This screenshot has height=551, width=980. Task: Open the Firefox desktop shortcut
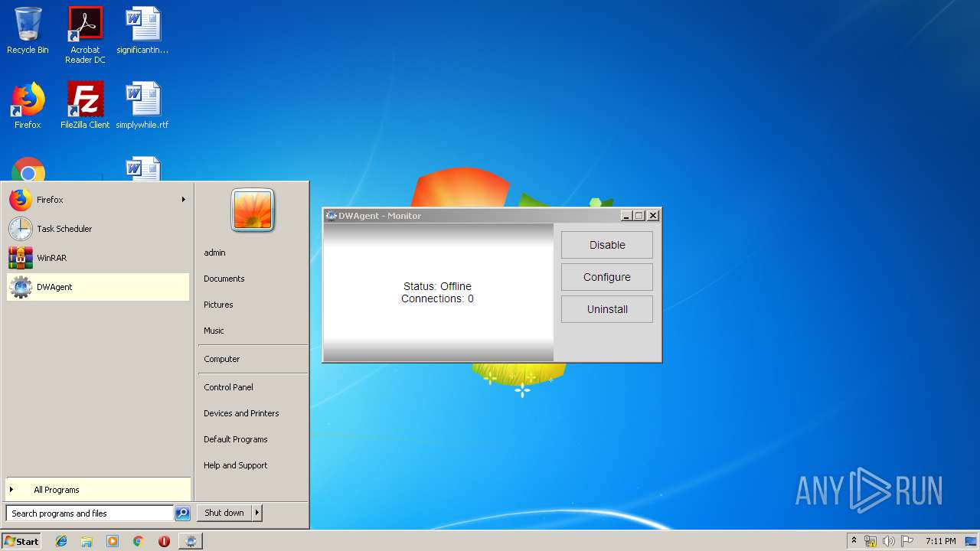(28, 106)
